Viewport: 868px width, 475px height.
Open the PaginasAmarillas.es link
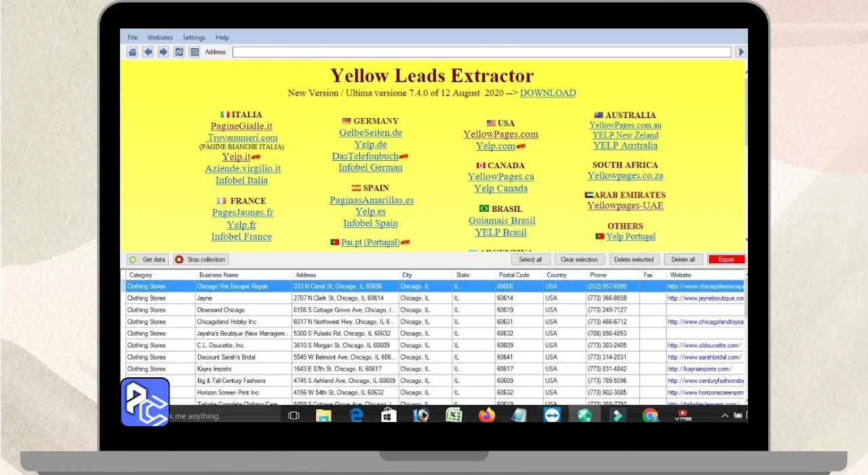pos(372,200)
